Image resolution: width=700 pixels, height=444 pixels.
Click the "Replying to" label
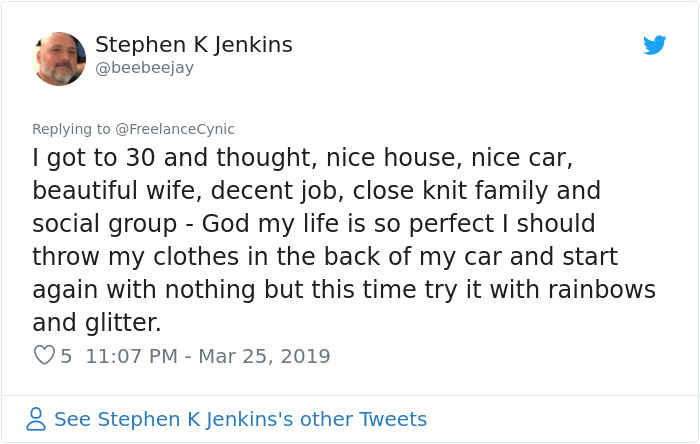72,129
